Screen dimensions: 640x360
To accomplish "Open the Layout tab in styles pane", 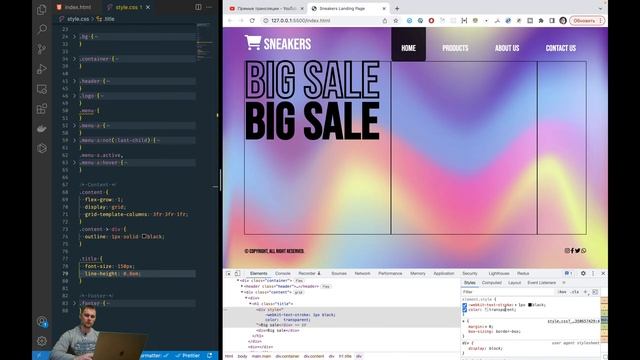I will (x=514, y=282).
